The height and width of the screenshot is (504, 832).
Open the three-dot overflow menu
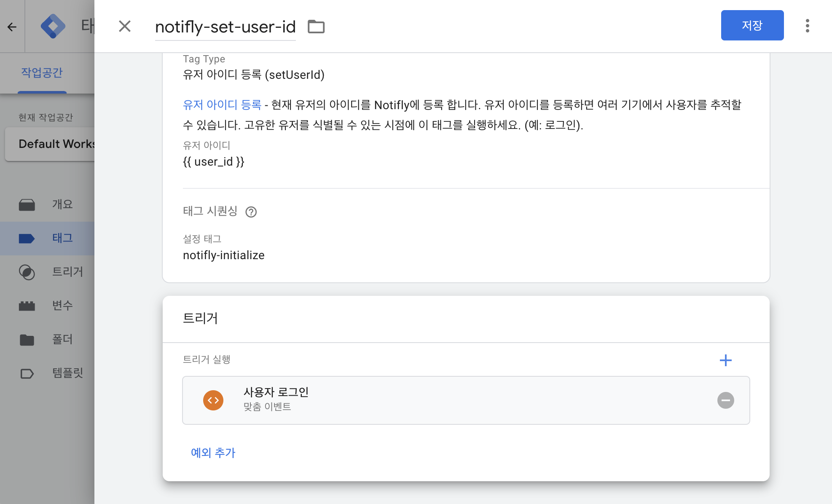point(808,25)
